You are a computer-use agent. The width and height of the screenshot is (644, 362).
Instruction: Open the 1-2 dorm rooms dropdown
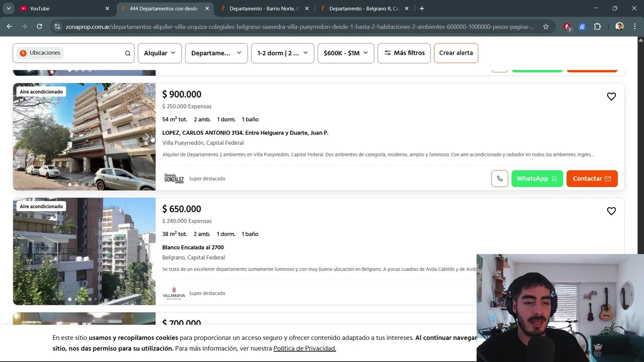(283, 53)
